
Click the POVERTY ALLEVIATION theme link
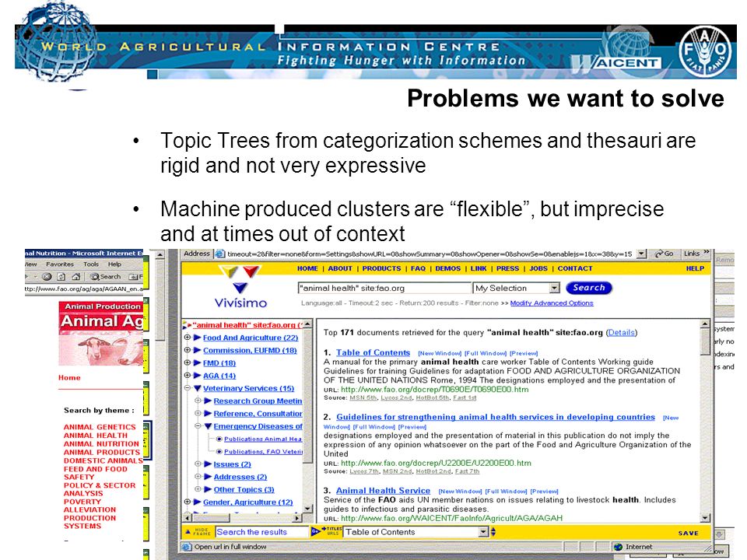(x=89, y=506)
